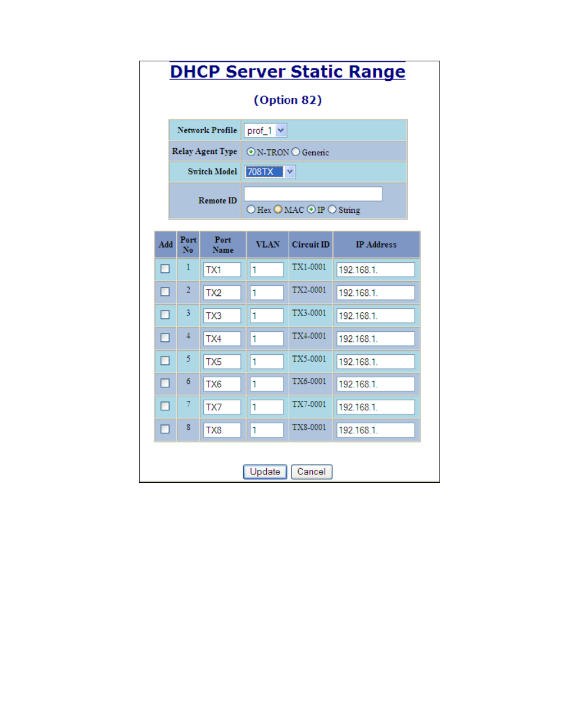This screenshot has height=728, width=562.
Task: Click the TX6-0001 circuit ID text
Action: coord(309,381)
